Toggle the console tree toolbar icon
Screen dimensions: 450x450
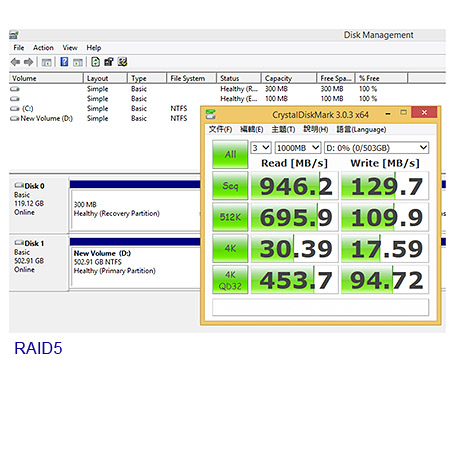[x=46, y=62]
